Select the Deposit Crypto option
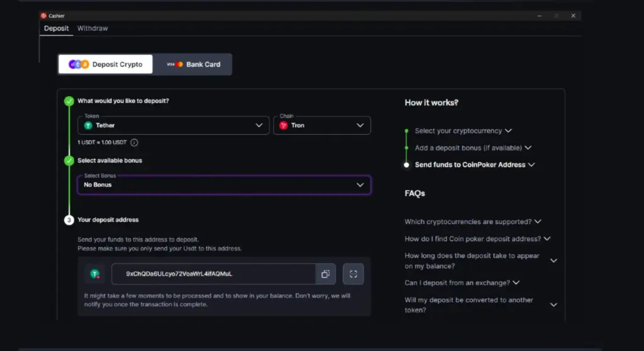Viewport: 644px width, 351px height. tap(106, 64)
